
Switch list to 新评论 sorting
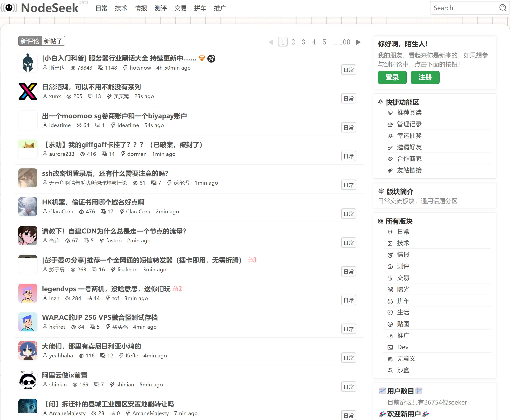tap(30, 41)
